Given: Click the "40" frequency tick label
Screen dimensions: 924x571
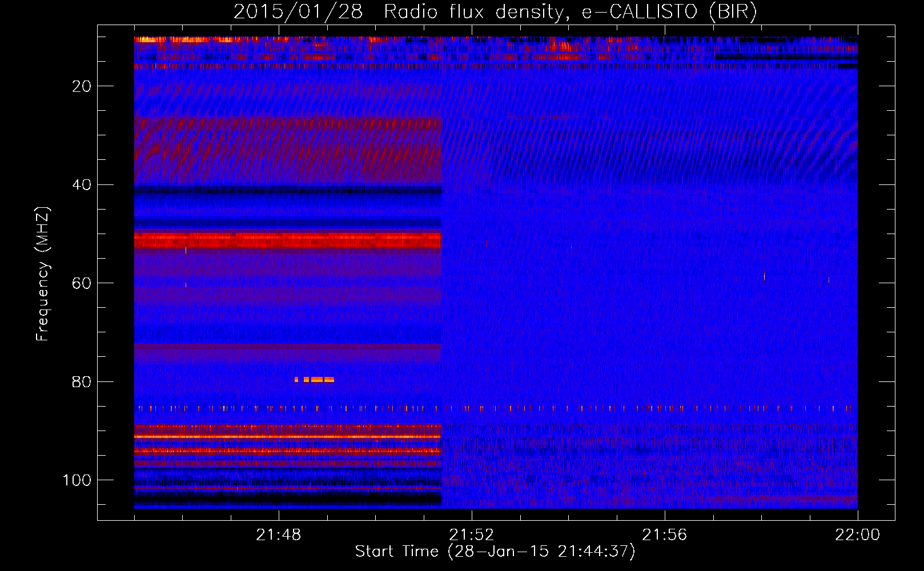Looking at the screenshot, I should point(82,185).
